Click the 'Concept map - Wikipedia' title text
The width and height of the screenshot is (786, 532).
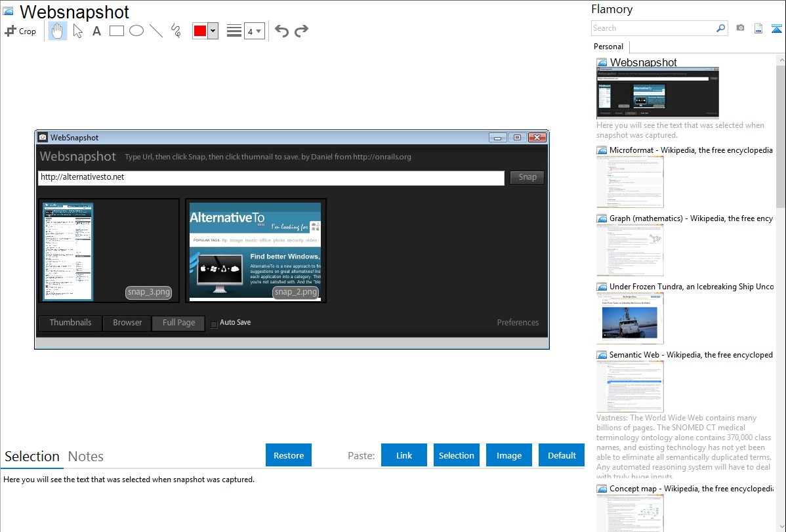pos(691,489)
